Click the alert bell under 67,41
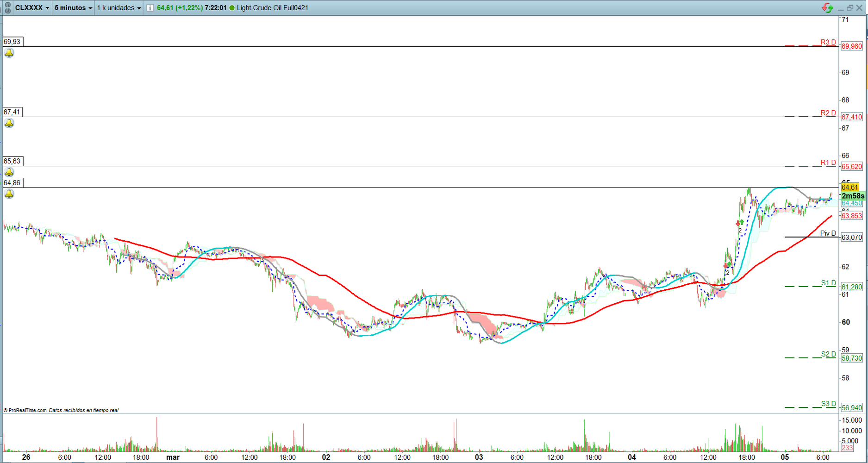Screen dimensions: 868x463 (x=9, y=123)
